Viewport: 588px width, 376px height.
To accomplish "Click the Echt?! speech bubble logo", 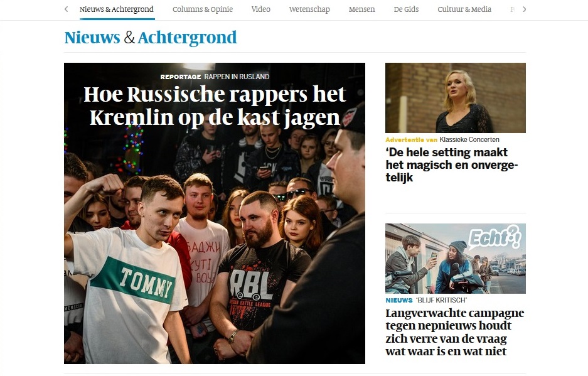I will pos(495,237).
